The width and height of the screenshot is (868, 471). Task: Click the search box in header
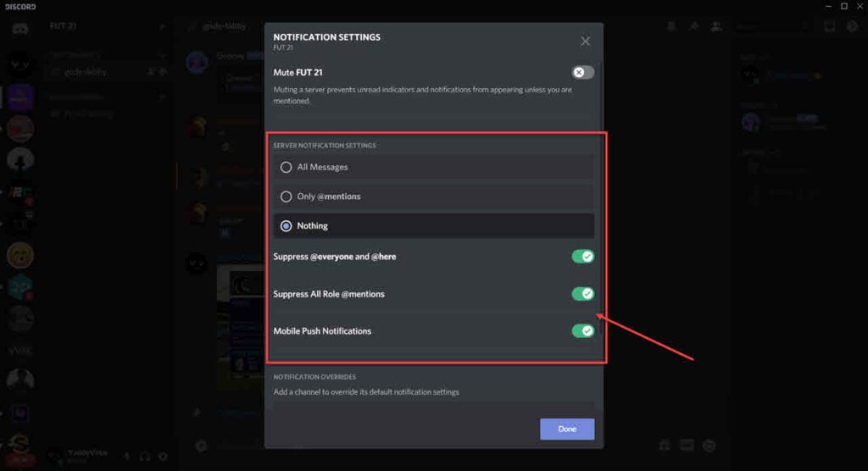[x=773, y=26]
